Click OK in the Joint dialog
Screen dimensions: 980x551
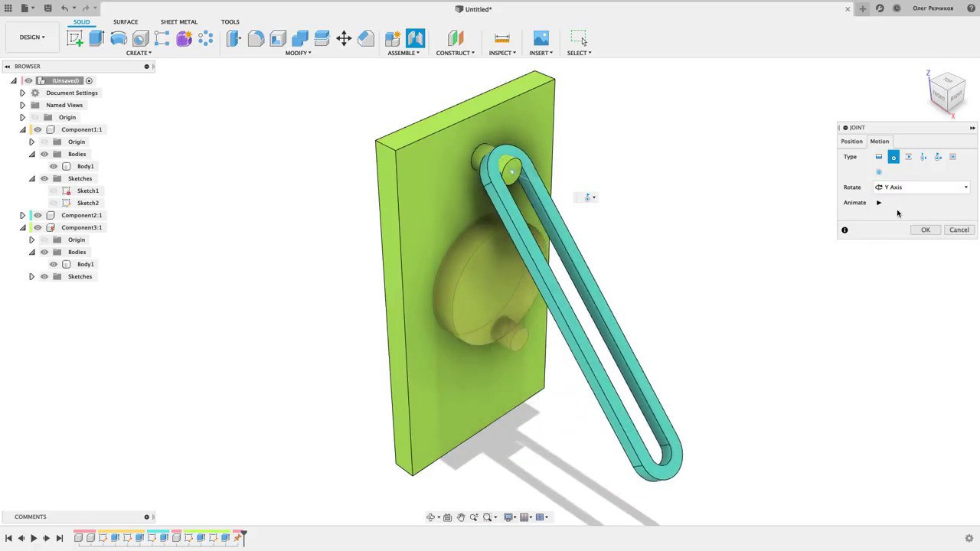tap(925, 230)
